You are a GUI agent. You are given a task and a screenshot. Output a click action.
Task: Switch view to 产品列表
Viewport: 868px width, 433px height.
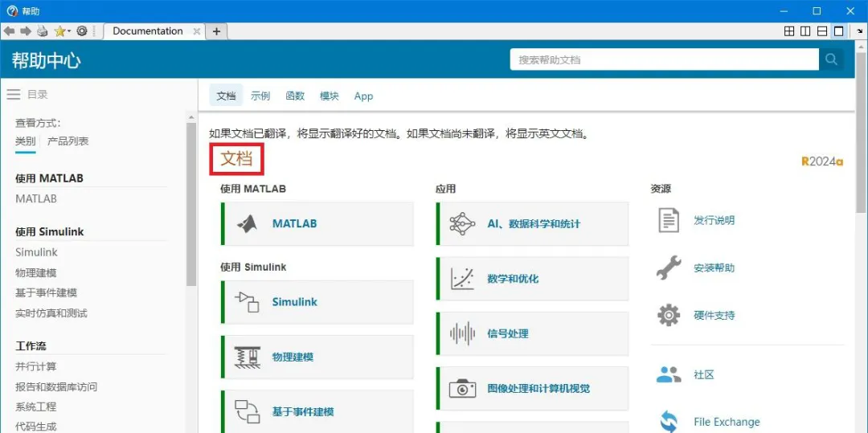pyautogui.click(x=68, y=141)
